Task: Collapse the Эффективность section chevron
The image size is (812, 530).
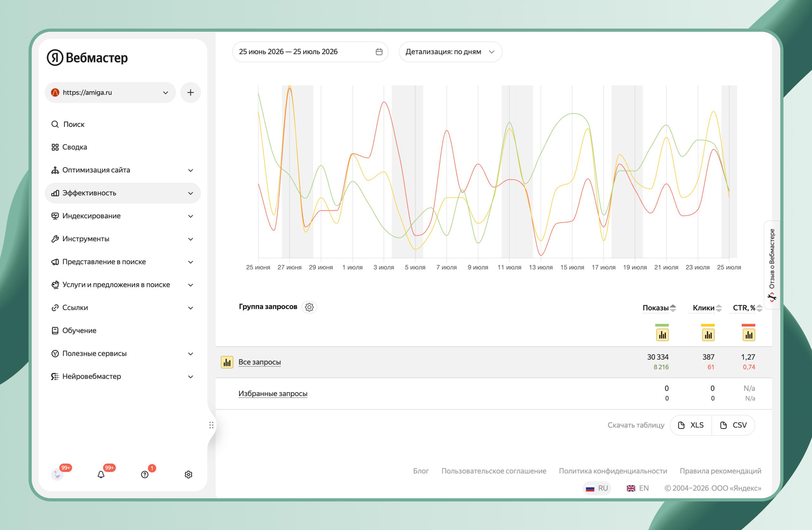Action: click(x=191, y=194)
